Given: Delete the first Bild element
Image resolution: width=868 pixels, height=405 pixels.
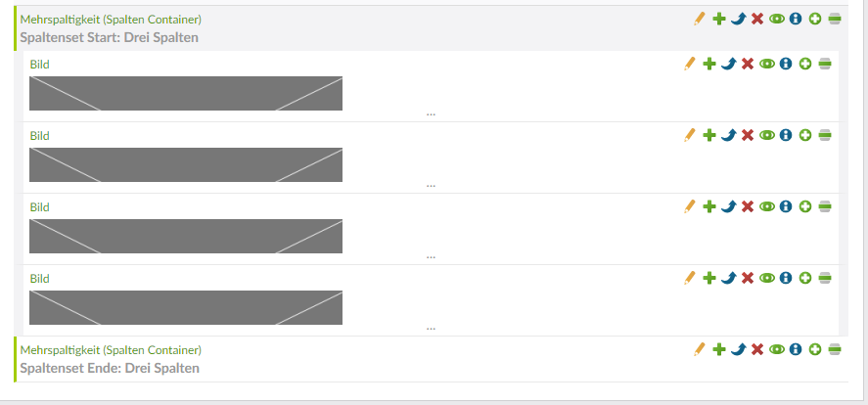Looking at the screenshot, I should 747,64.
